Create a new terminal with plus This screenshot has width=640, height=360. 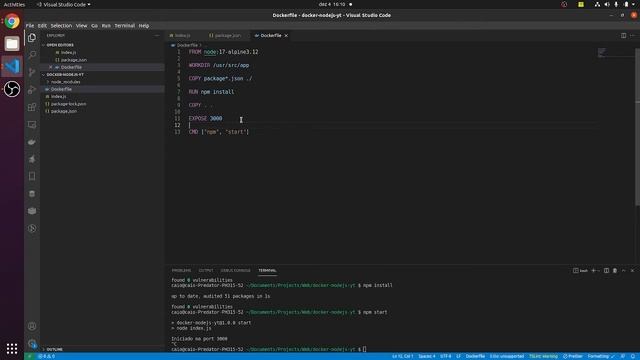(x=593, y=271)
